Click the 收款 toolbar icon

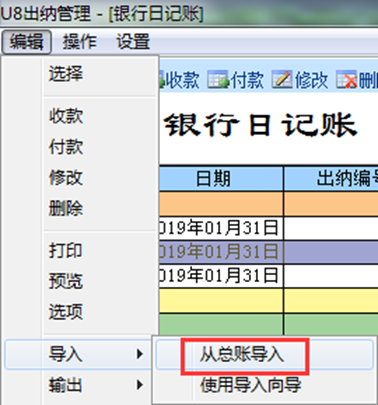coord(162,80)
